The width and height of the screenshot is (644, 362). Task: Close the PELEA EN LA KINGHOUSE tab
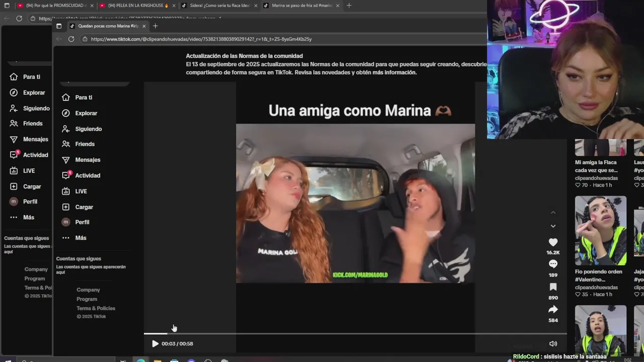(174, 6)
